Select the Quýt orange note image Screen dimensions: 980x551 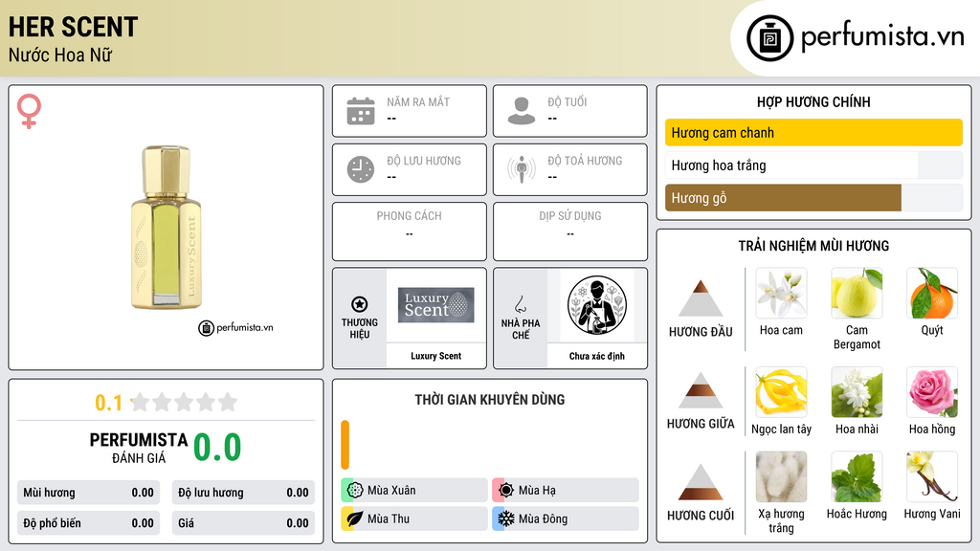pyautogui.click(x=932, y=293)
